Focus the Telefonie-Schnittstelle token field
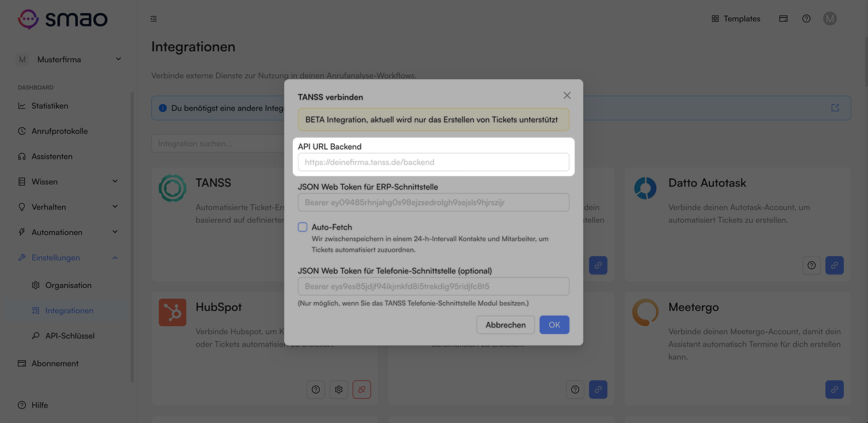 [434, 287]
